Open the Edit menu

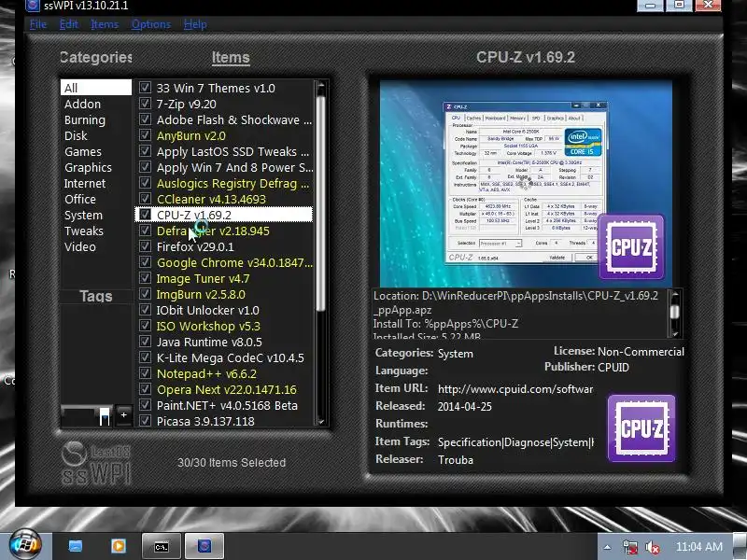pos(68,24)
